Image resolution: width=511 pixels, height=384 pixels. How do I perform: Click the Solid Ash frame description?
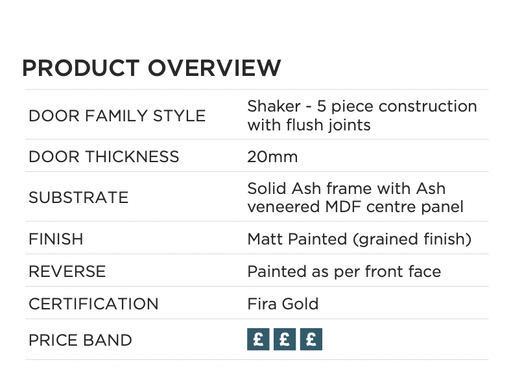[x=355, y=197]
